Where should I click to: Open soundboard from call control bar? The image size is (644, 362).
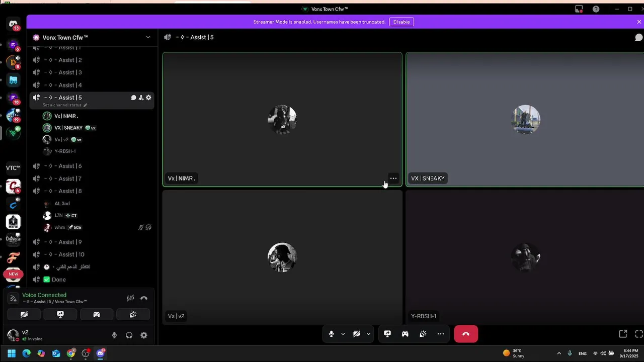point(423,334)
